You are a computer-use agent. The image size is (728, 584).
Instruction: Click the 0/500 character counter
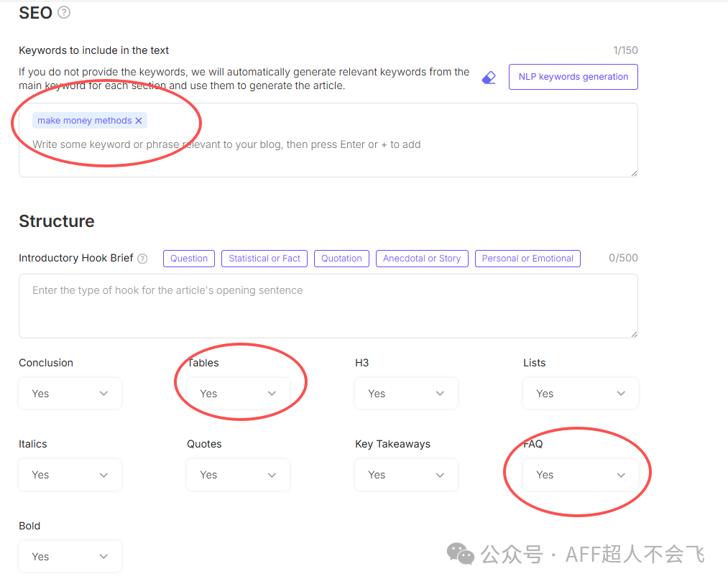click(623, 258)
